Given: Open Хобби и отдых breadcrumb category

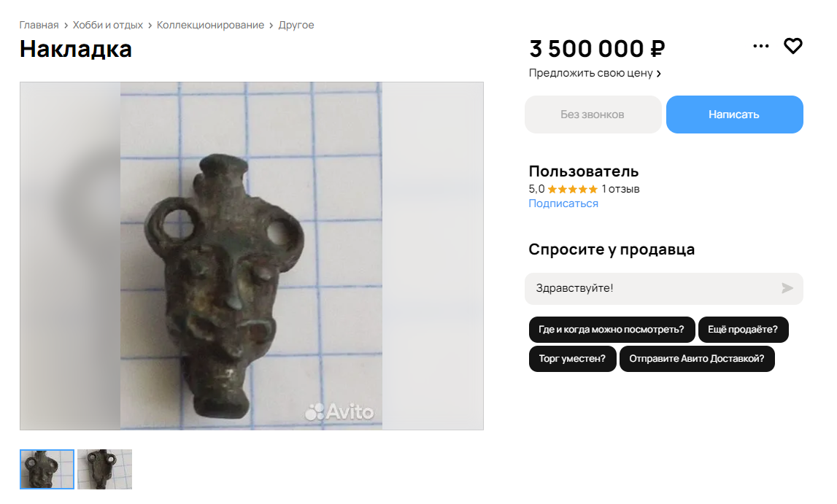Looking at the screenshot, I should (108, 25).
